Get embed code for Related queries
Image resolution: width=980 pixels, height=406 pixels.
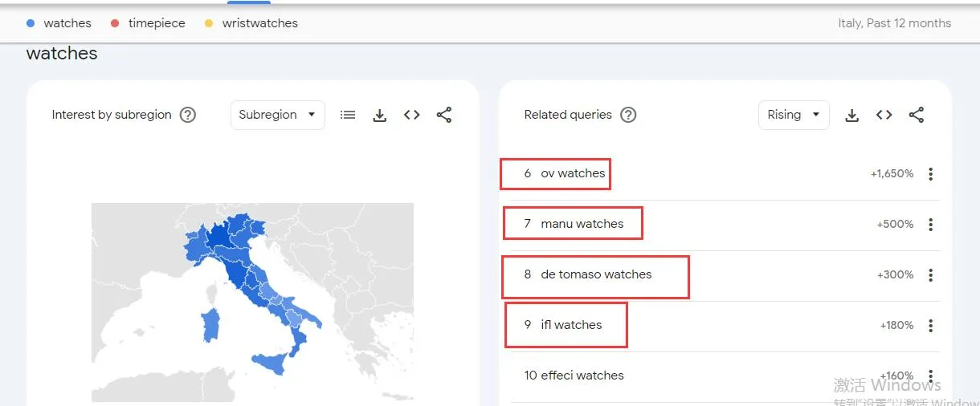click(884, 115)
